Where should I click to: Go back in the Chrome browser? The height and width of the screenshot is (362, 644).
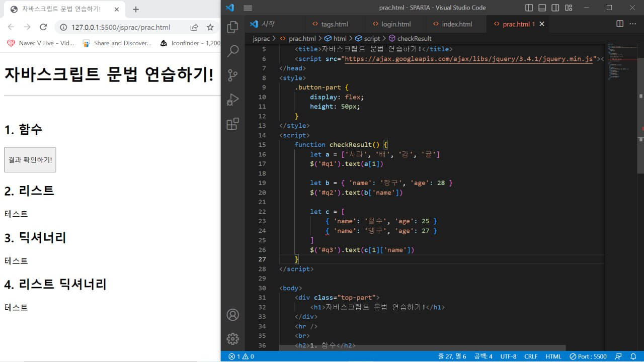11,27
